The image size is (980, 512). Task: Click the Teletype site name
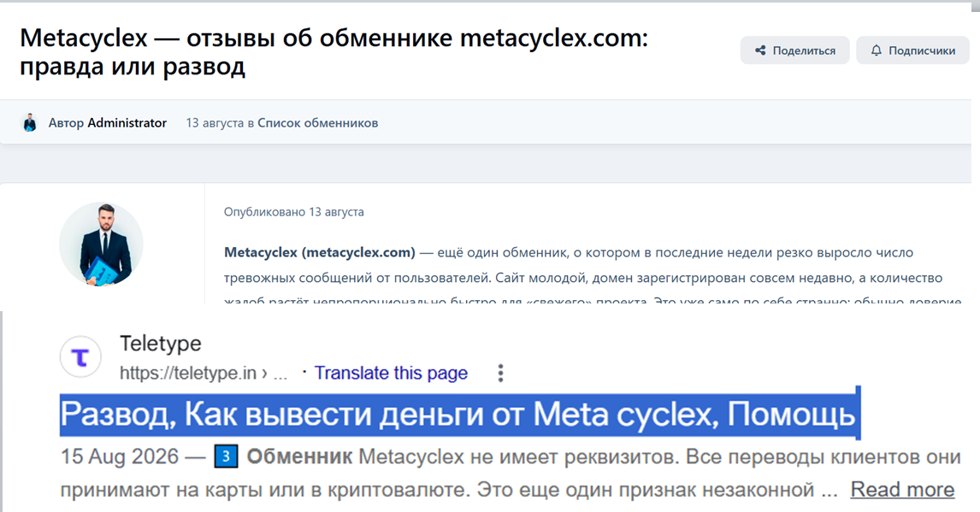pos(161,344)
